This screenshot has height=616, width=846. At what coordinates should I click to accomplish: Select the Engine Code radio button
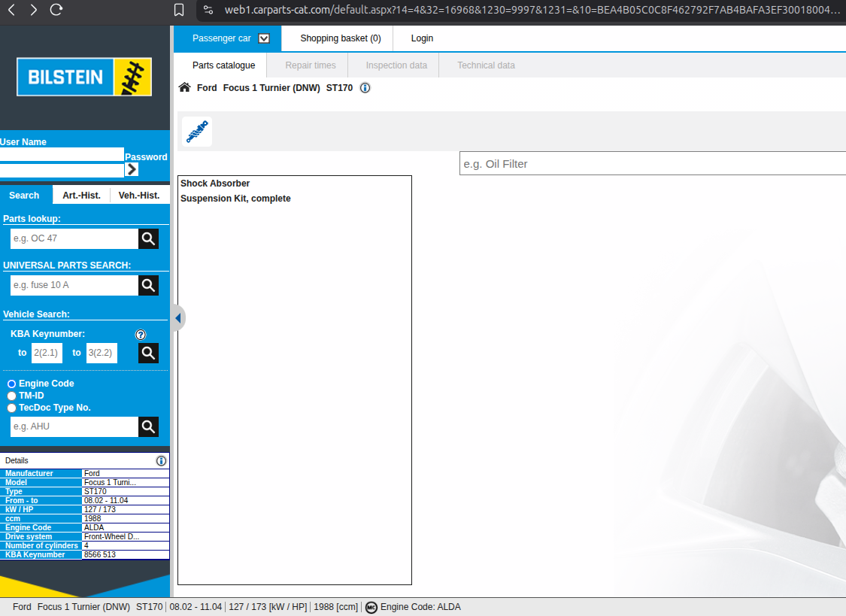pyautogui.click(x=11, y=384)
